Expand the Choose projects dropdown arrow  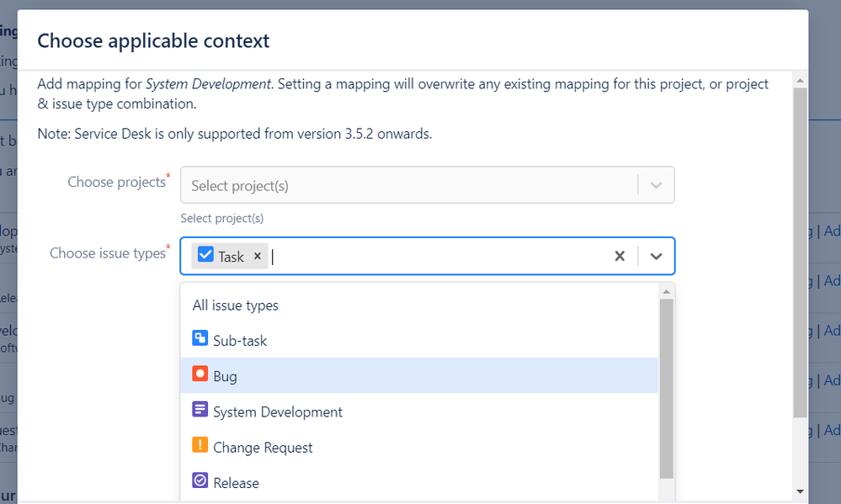pos(657,185)
